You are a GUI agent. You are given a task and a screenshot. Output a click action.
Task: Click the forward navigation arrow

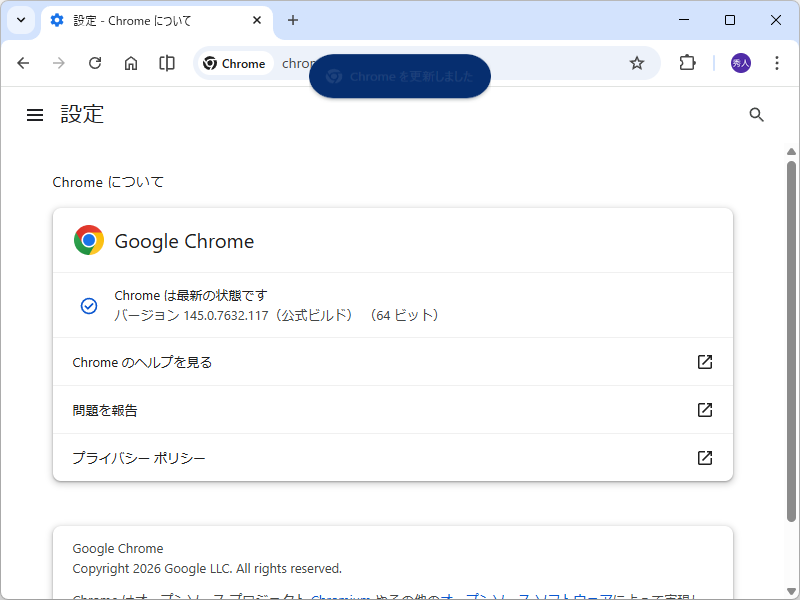pyautogui.click(x=59, y=63)
